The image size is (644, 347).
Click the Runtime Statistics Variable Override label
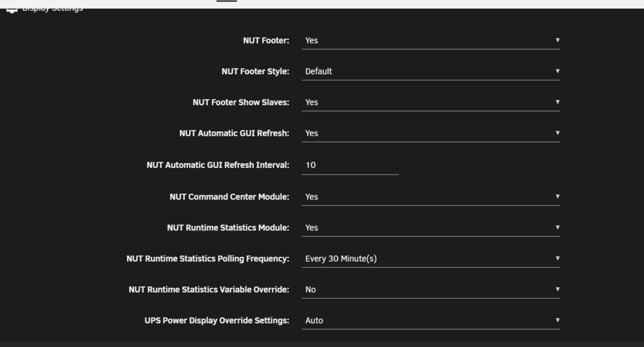coord(209,290)
